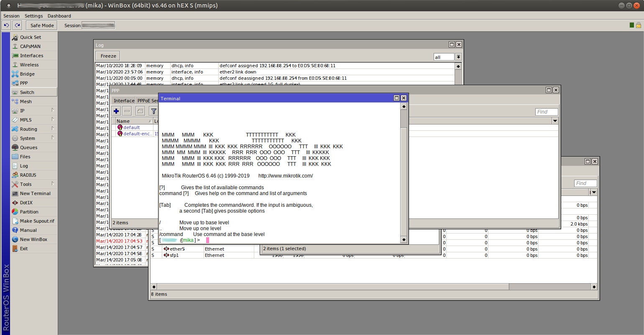
Task: Open the Mesh sidebar entry
Action: pyautogui.click(x=33, y=102)
